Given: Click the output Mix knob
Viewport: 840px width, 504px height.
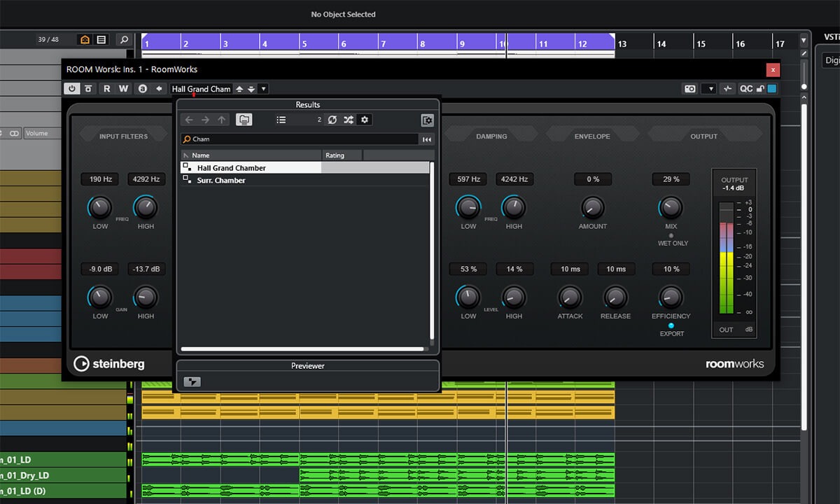Looking at the screenshot, I should pyautogui.click(x=671, y=207).
